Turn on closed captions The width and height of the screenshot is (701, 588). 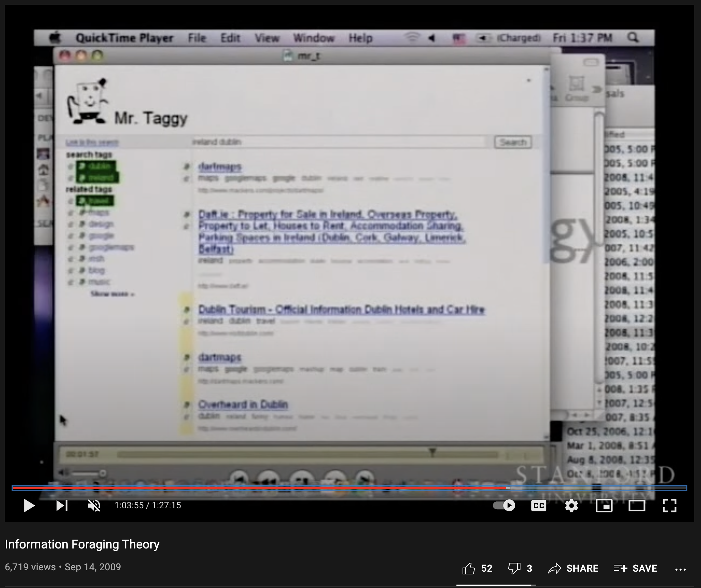point(539,505)
